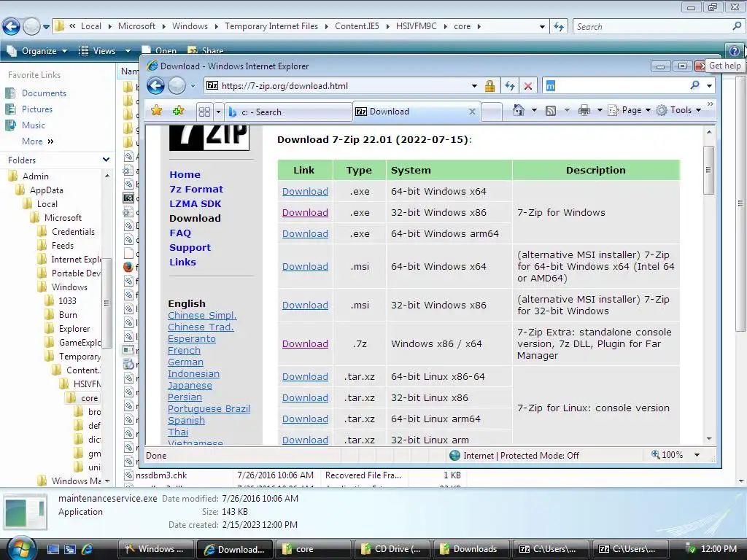The image size is (747, 560).
Task: Open the Views menu in Explorer
Action: [x=104, y=51]
